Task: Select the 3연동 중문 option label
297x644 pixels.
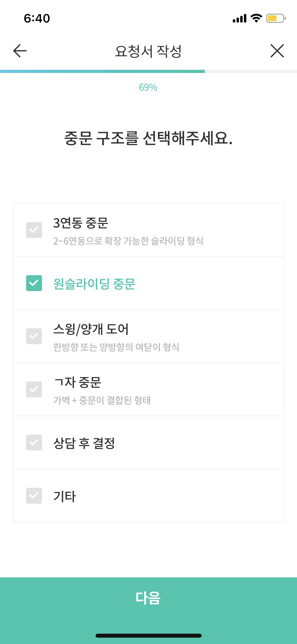Action: 81,223
